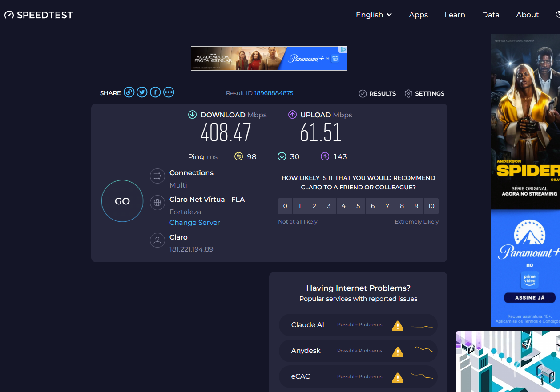
Task: Open Settings via the gear icon
Action: (x=408, y=93)
